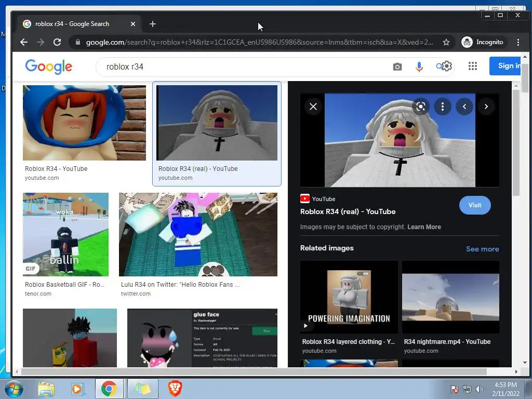Click the Chrome taskbar icon
This screenshot has width=532, height=399.
(109, 389)
